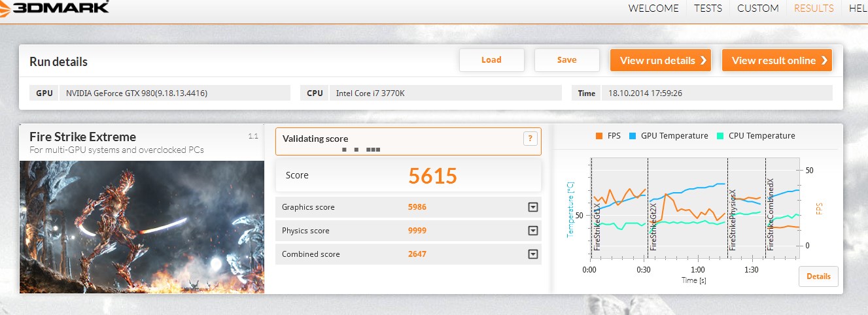Click the Combined score value 2647

pos(417,254)
